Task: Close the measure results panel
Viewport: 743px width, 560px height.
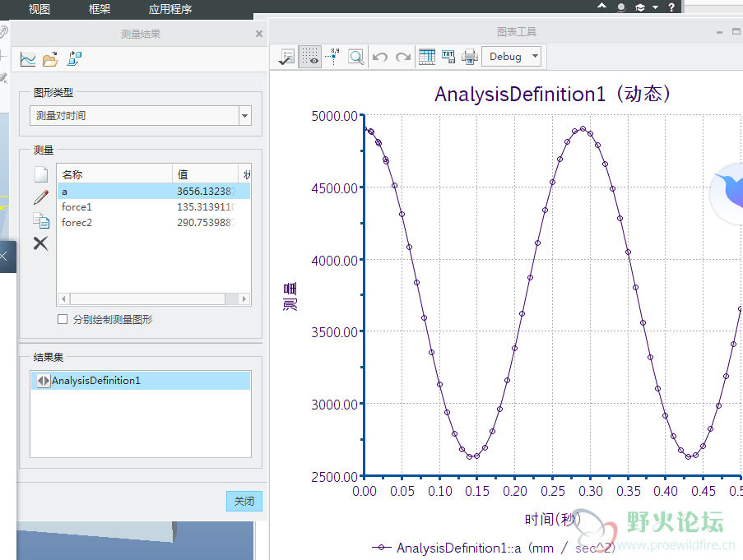Action: click(258, 34)
